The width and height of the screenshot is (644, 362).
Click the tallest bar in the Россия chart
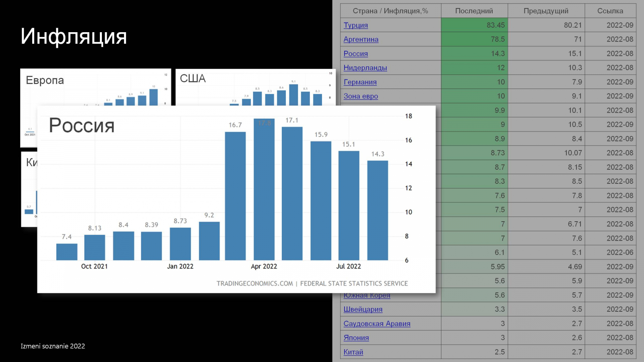tap(264, 189)
